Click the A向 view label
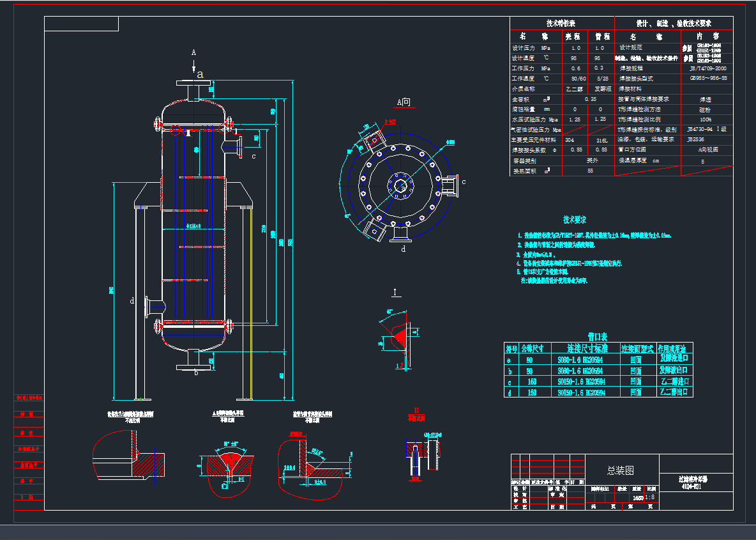 (404, 102)
